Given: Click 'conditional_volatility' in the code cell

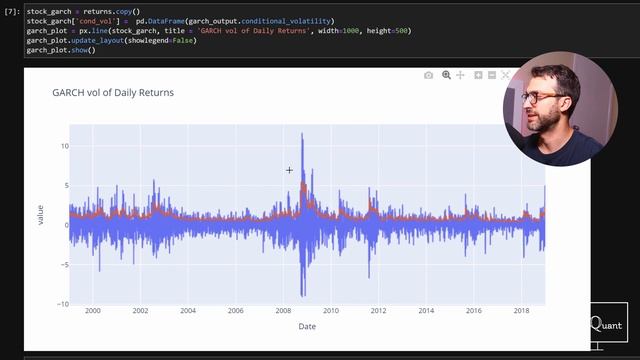Looking at the screenshot, I should coord(286,21).
